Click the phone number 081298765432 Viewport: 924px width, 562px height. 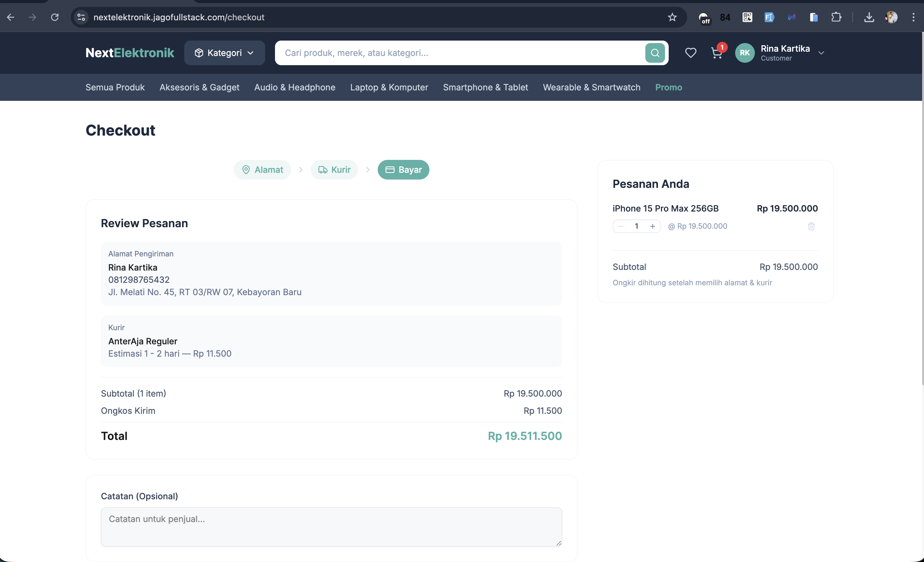click(x=139, y=280)
